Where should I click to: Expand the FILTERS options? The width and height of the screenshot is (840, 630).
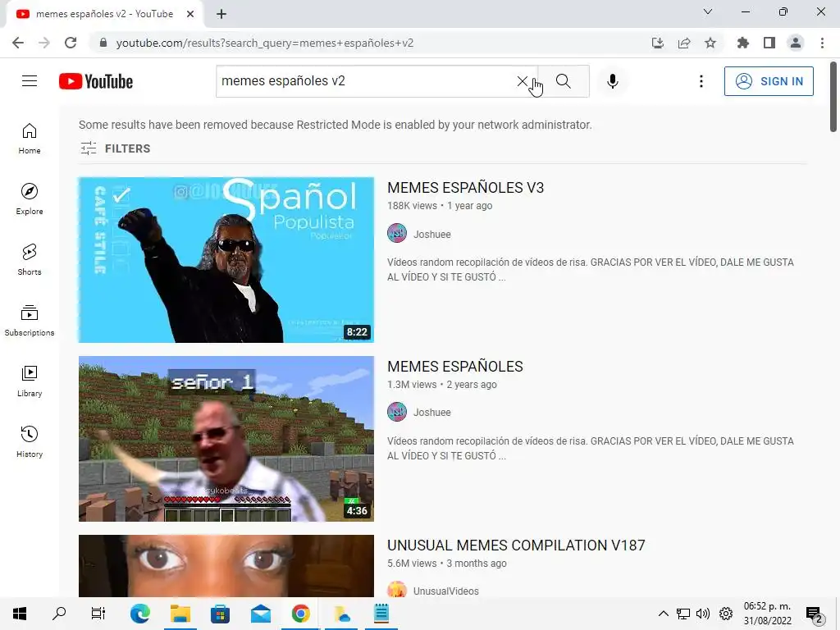(115, 148)
